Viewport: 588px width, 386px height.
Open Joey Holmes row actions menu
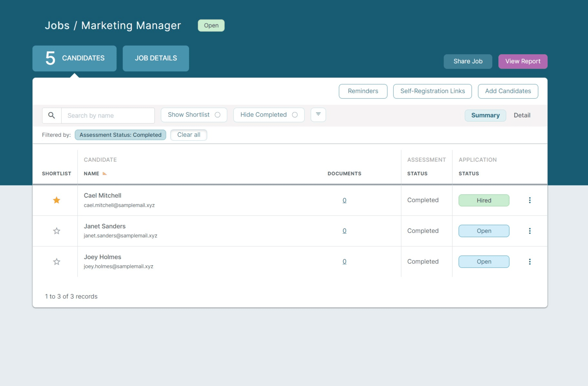(530, 262)
